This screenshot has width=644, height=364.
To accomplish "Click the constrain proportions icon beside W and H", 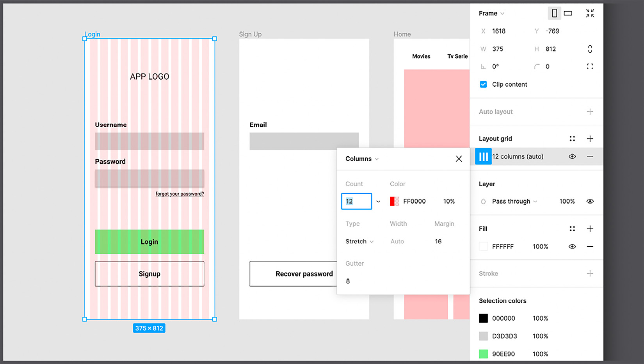I will [x=591, y=48].
